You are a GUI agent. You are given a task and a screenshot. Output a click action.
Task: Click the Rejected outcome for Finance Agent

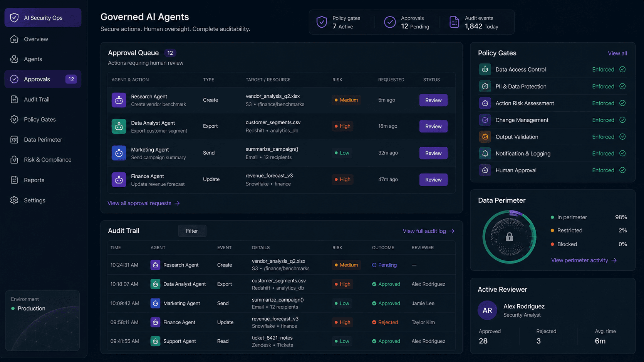coord(385,322)
